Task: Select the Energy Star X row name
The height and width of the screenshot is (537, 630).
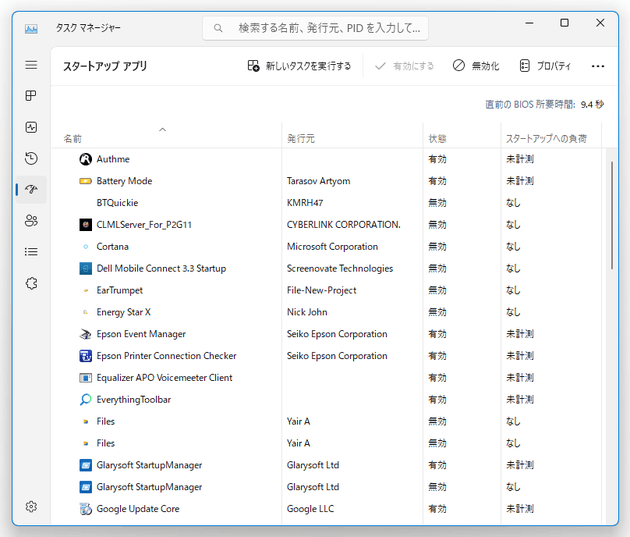Action: point(124,312)
